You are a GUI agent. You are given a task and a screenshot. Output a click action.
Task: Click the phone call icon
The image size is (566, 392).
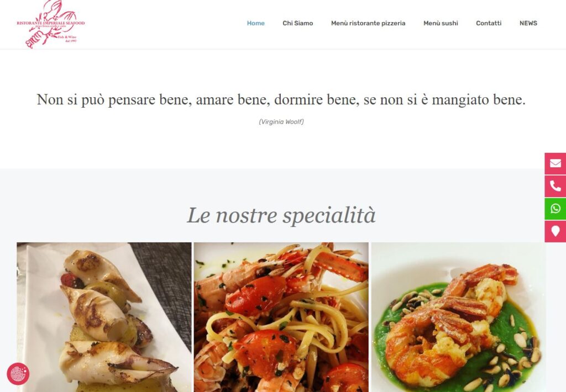pyautogui.click(x=555, y=186)
